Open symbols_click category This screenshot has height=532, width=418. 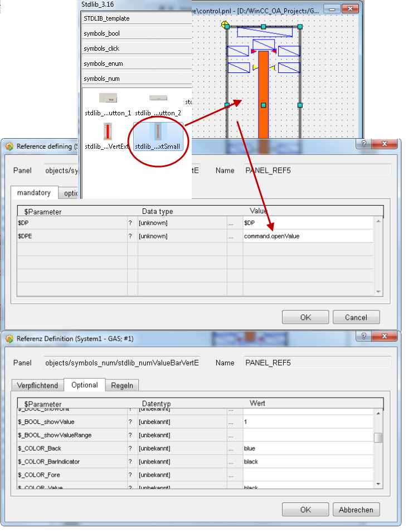pos(137,48)
